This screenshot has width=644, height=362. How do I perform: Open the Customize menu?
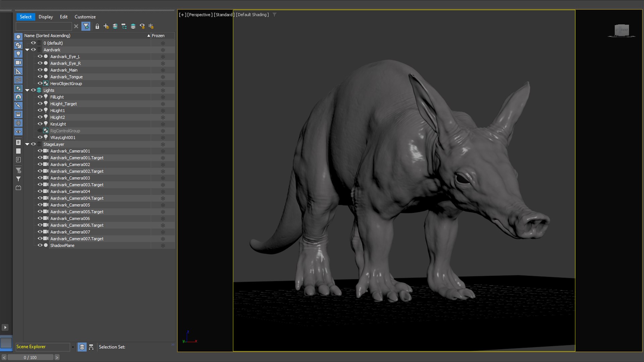point(85,17)
